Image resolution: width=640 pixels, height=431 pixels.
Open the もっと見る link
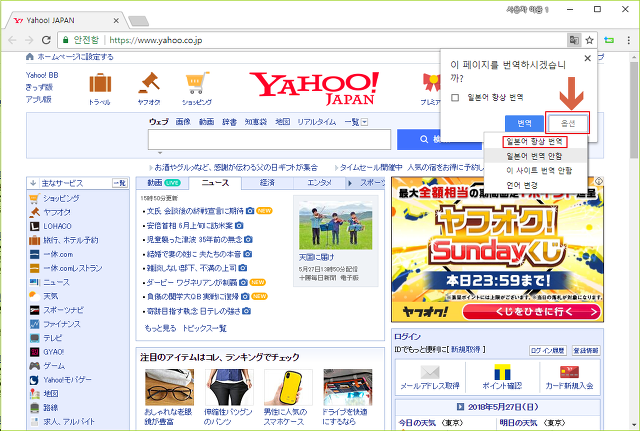pyautogui.click(x=160, y=329)
